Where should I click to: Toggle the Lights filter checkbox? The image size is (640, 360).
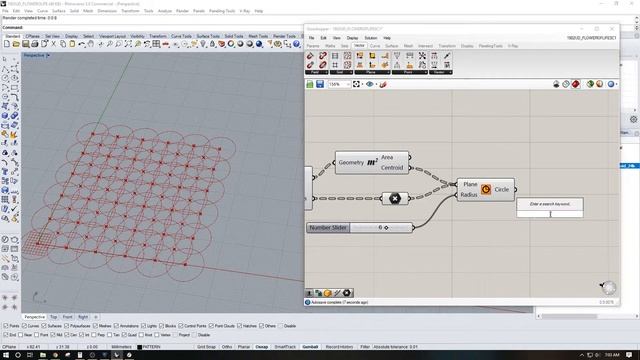point(143,326)
